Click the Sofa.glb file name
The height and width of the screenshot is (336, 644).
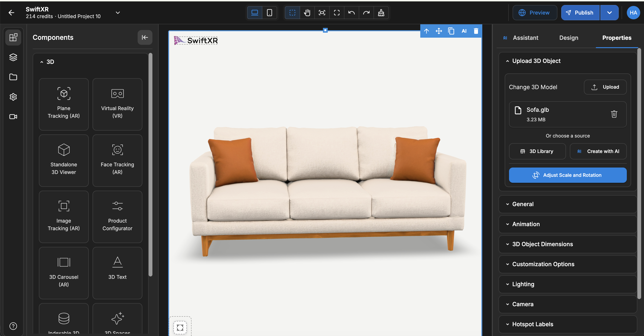[537, 110]
